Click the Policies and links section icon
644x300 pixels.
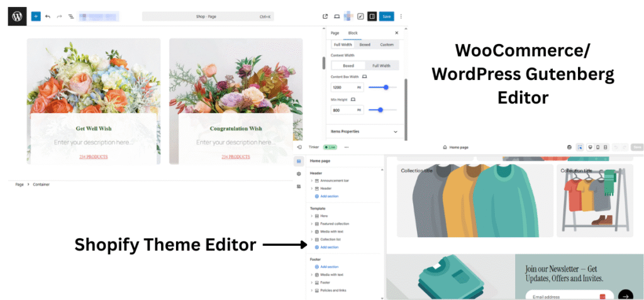click(x=317, y=290)
